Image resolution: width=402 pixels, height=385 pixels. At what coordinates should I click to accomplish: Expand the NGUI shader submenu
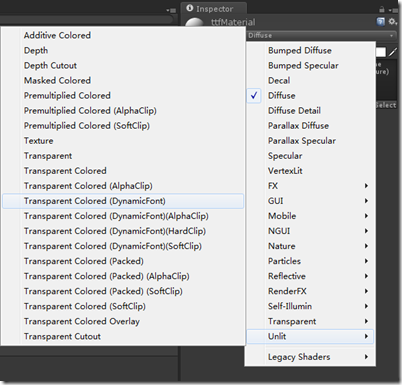310,231
